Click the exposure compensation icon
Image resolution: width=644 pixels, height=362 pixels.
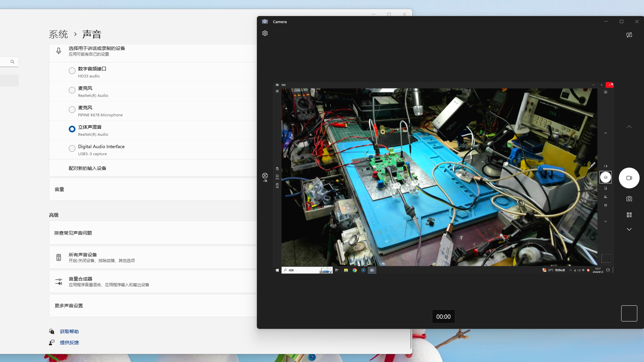(265, 176)
